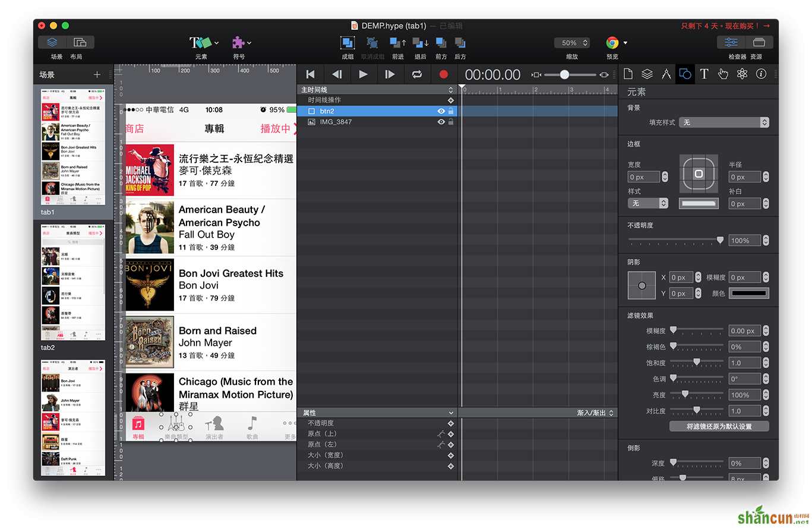Screen dimensions: 812x528
Task: Open the Scene inspector tab (layers icon)
Action: (x=647, y=74)
